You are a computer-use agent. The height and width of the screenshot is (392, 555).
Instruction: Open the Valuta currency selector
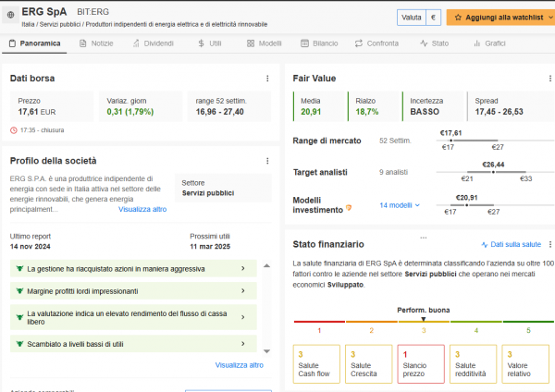point(419,18)
